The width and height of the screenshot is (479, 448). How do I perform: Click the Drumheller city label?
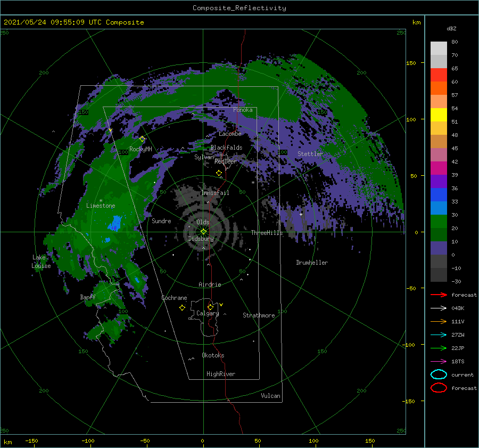tap(312, 263)
